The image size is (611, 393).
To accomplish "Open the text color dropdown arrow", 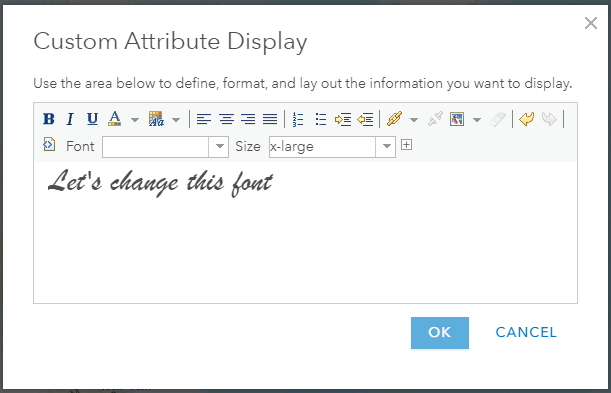I will coord(135,120).
